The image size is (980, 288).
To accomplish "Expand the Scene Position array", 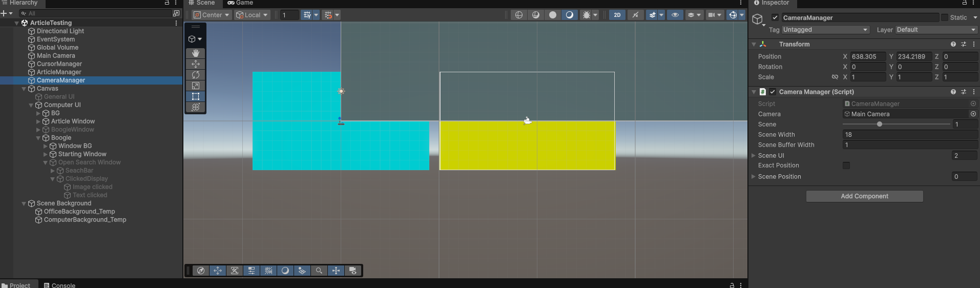I will click(754, 176).
